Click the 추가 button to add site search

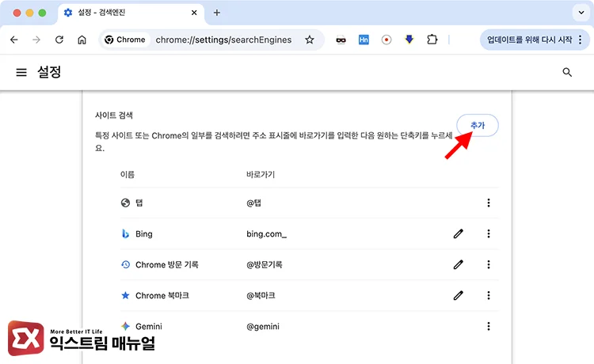coord(478,125)
